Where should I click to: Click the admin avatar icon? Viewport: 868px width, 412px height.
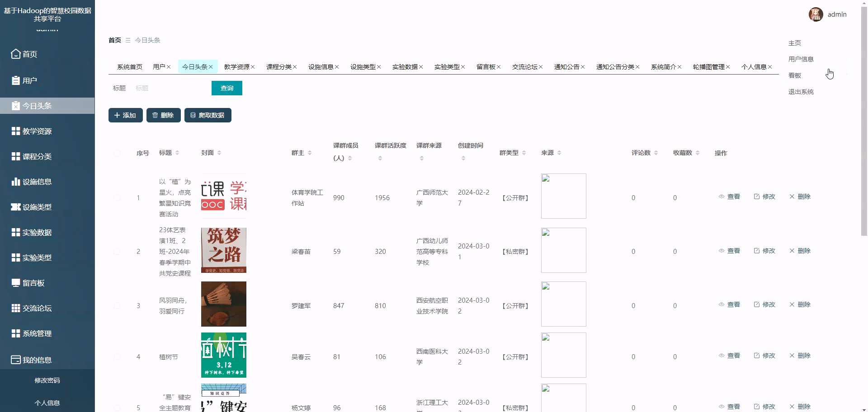(816, 14)
